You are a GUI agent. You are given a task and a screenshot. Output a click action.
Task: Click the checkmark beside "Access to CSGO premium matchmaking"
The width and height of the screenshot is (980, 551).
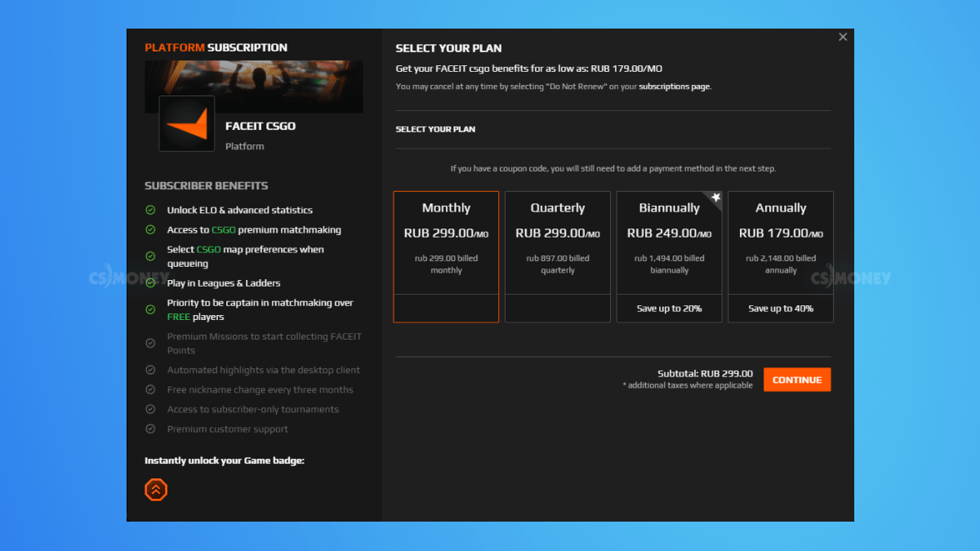(x=151, y=229)
